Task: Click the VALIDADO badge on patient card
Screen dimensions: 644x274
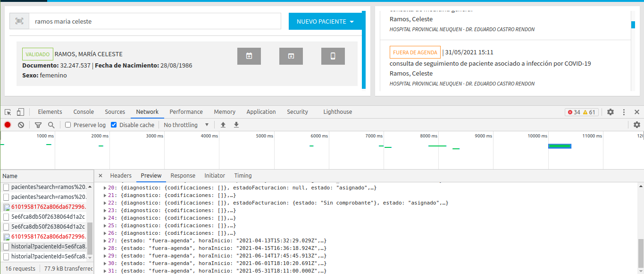Action: pyautogui.click(x=38, y=54)
